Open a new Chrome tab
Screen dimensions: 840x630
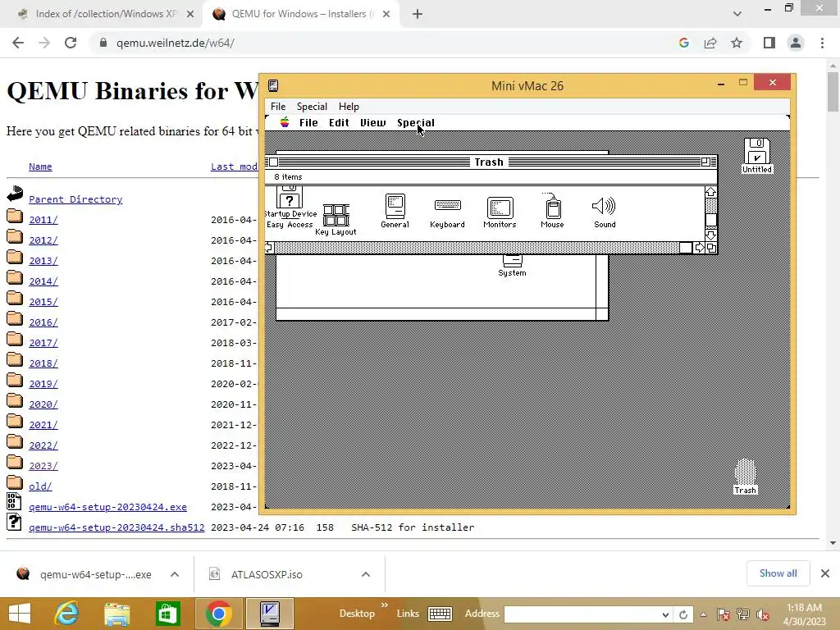(418, 14)
